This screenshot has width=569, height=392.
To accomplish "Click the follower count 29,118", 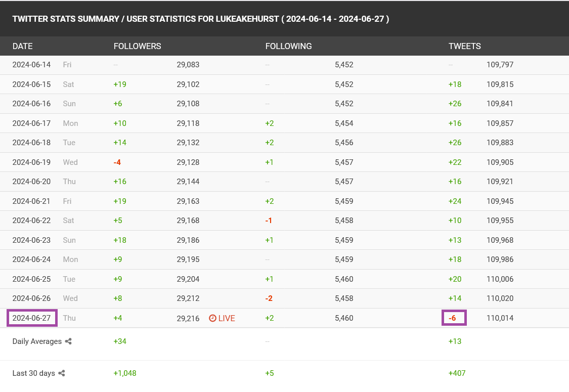I will (x=188, y=123).
